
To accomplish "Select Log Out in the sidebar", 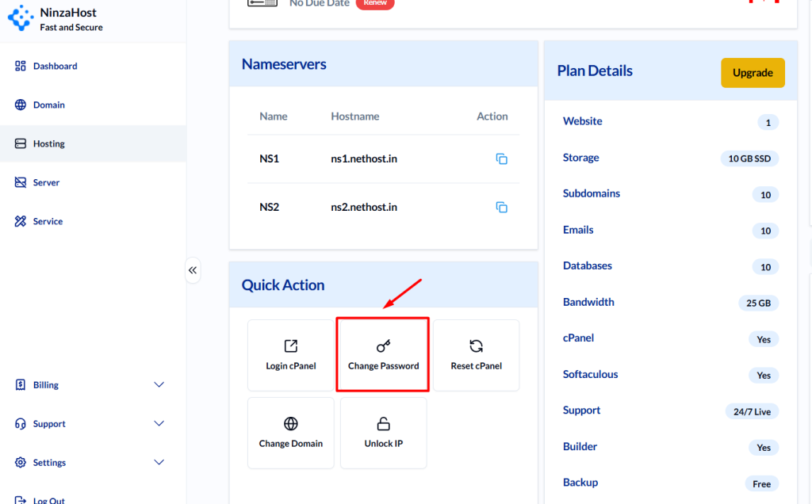I will [x=48, y=500].
